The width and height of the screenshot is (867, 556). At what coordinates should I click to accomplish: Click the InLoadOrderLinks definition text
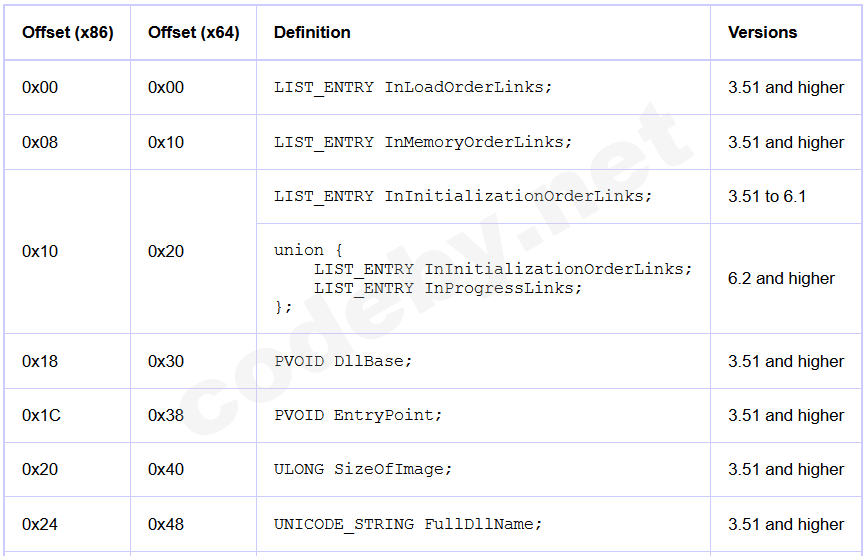[413, 88]
